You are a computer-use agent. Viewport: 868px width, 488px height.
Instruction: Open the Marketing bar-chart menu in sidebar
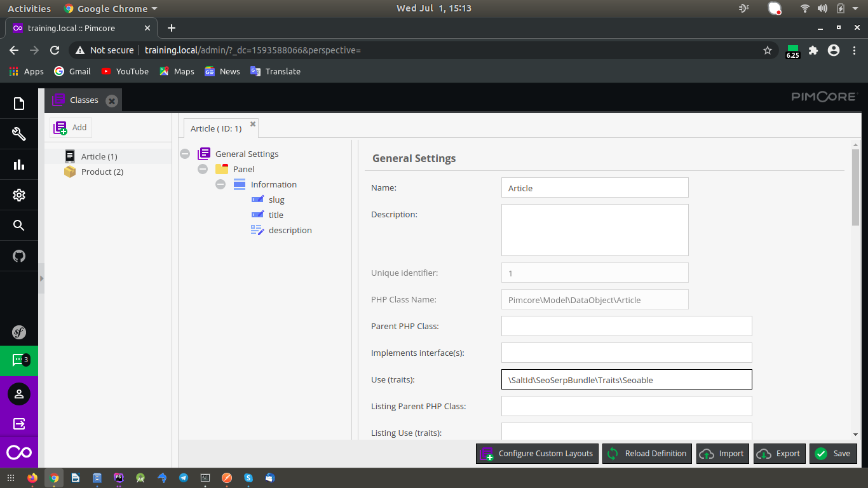point(19,165)
